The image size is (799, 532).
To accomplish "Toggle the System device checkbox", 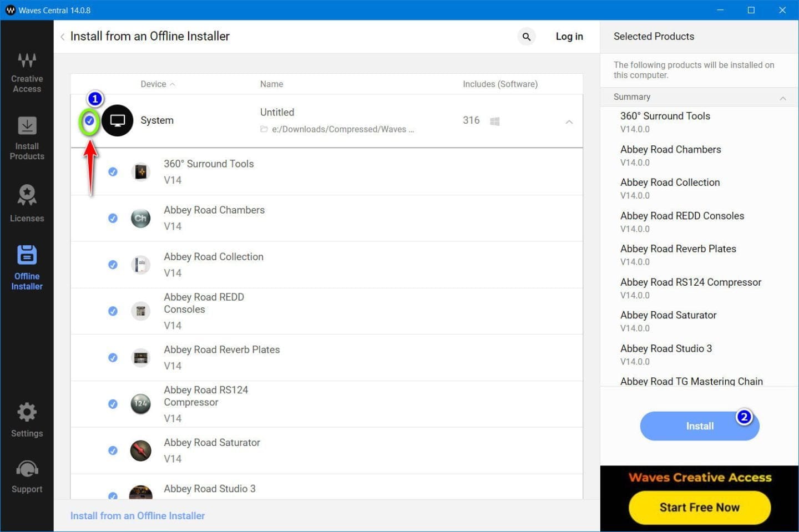I will [x=89, y=120].
